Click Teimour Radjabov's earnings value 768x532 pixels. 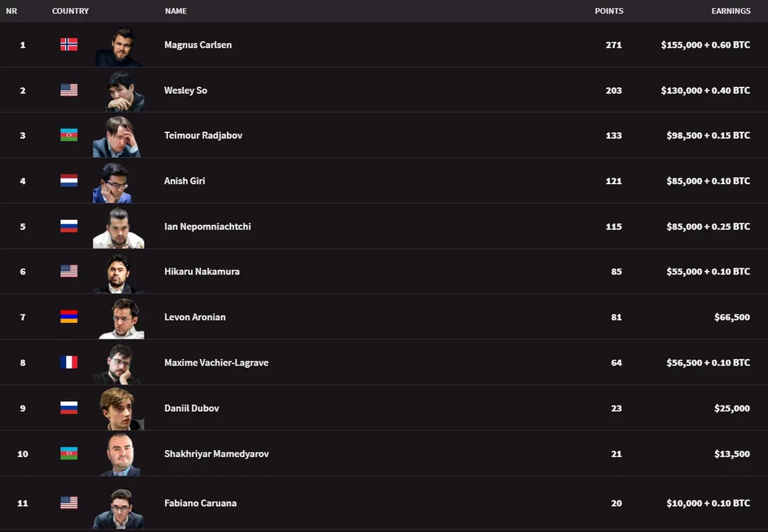[x=705, y=135]
